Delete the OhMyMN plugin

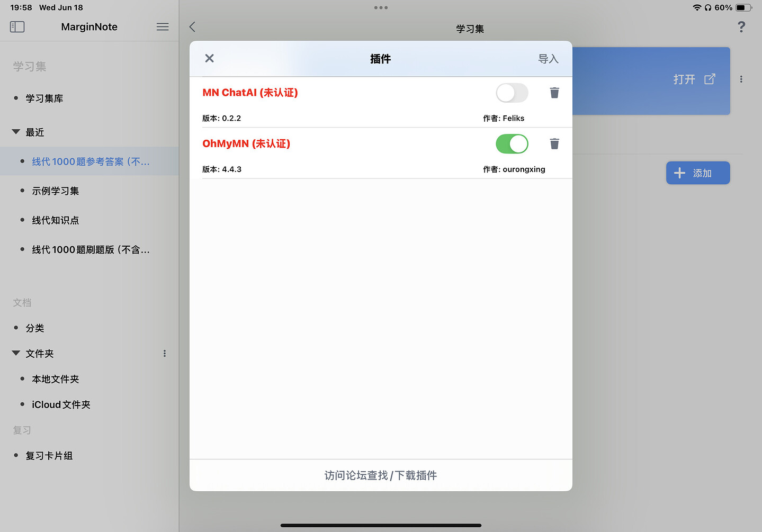[554, 143]
